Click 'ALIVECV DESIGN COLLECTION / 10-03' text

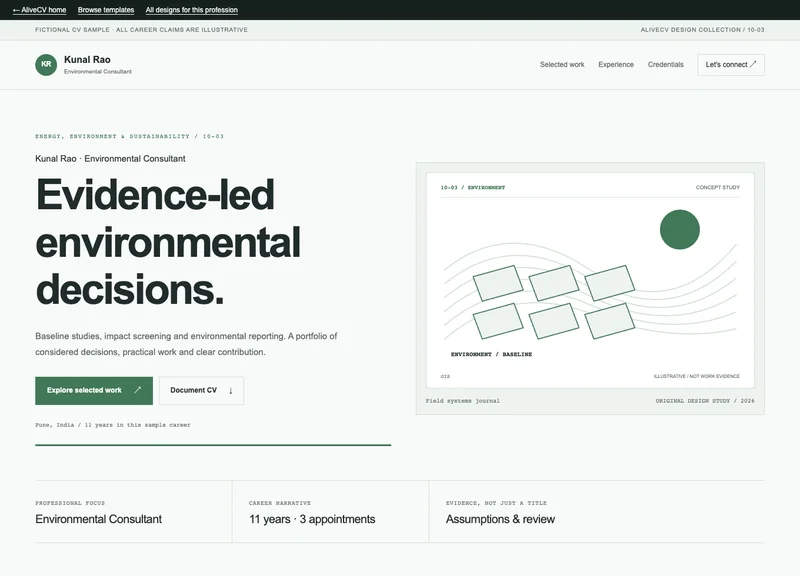tap(703, 30)
